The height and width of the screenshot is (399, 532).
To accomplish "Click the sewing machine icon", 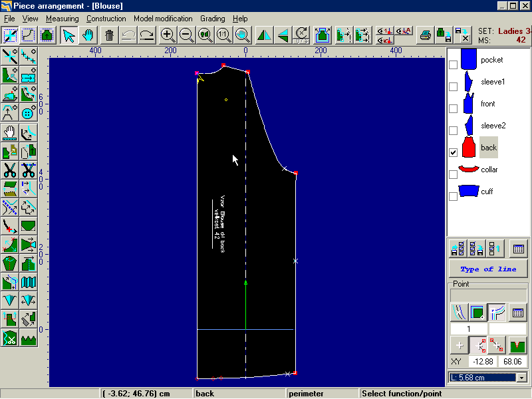I will pos(10,94).
